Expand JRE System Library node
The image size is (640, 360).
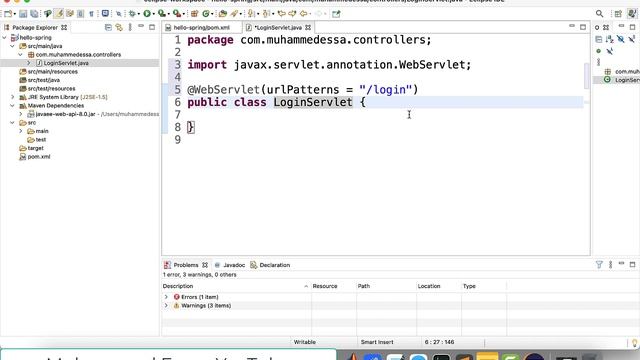(12, 97)
